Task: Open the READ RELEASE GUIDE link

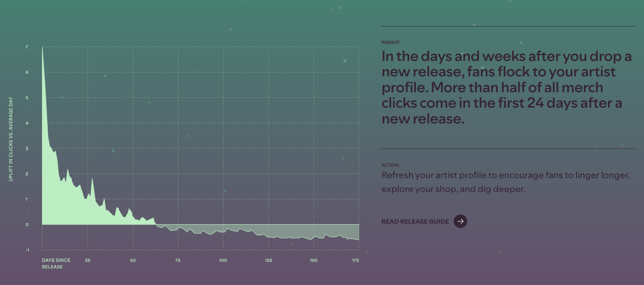Action: click(x=415, y=222)
